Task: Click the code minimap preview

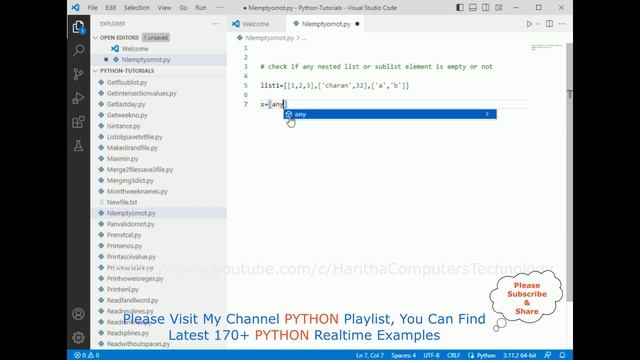Action: (547, 47)
